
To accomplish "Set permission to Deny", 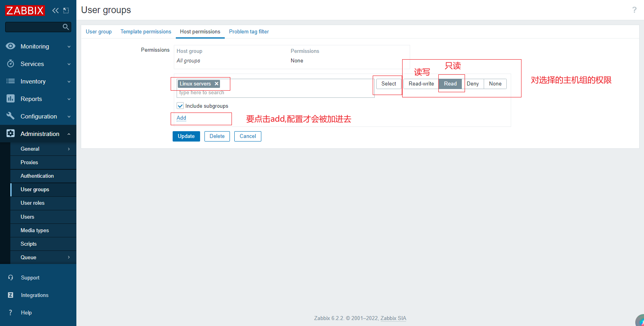I will (x=473, y=83).
